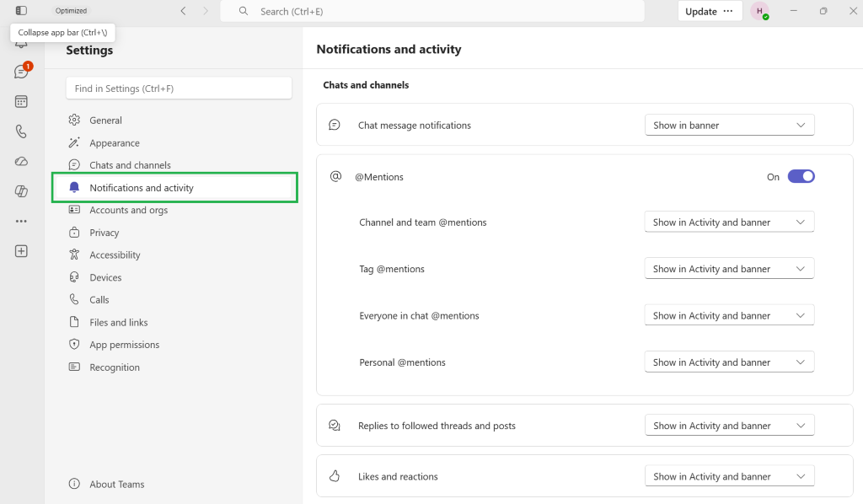Turn off the @Mentions toggle
Viewport: 863px width, 504px height.
tap(801, 177)
